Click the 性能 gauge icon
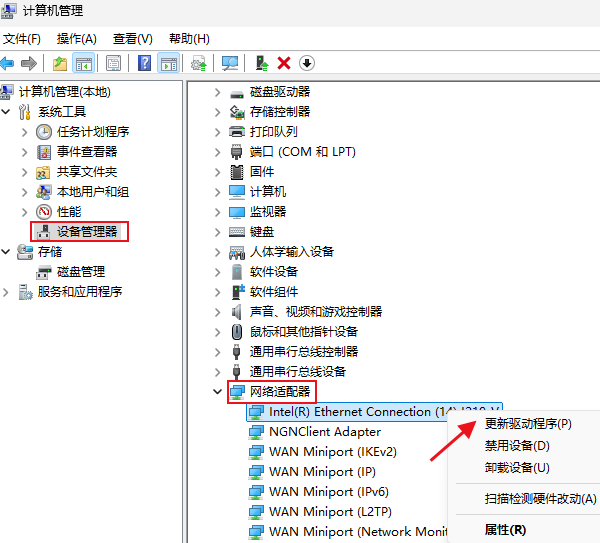Image resolution: width=600 pixels, height=543 pixels. [x=44, y=212]
